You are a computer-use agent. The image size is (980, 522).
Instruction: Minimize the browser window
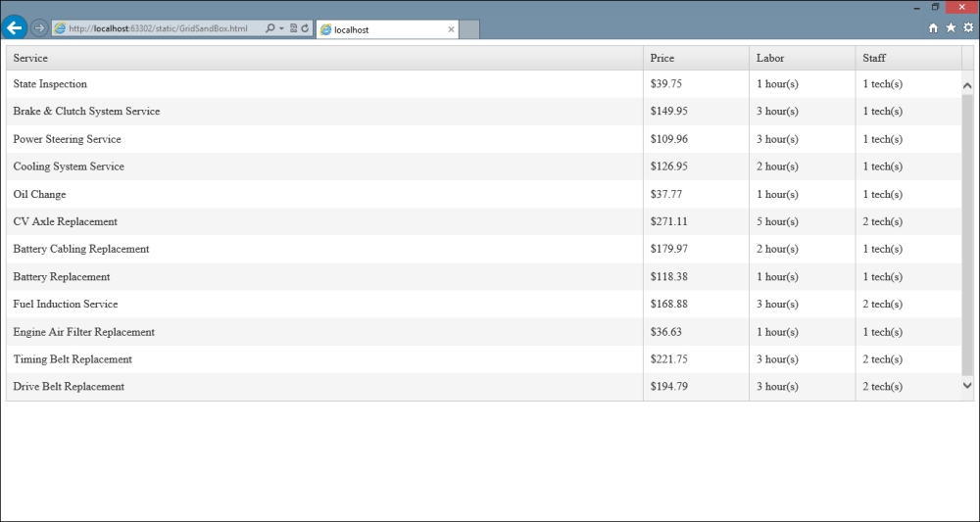[917, 8]
